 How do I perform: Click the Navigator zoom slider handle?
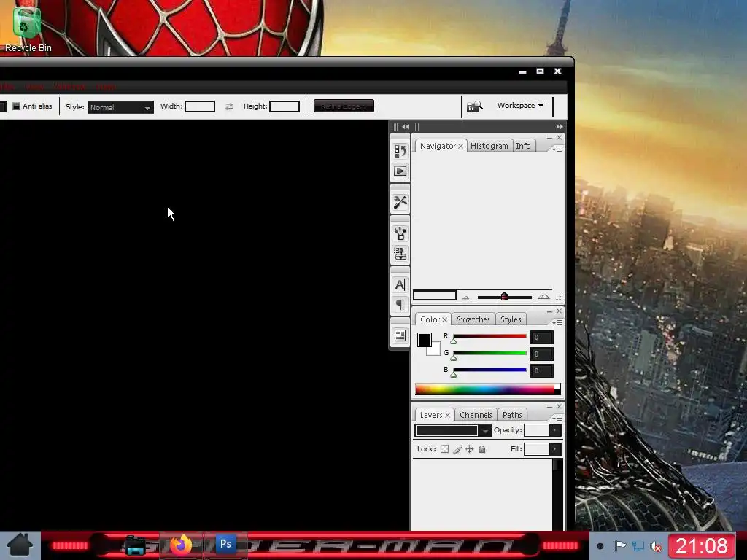pos(504,297)
